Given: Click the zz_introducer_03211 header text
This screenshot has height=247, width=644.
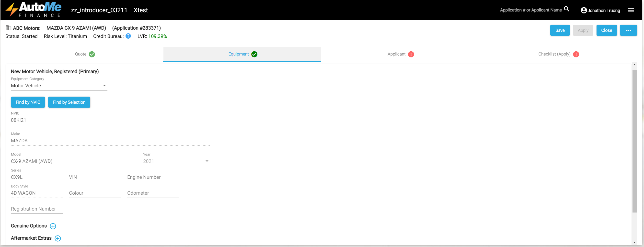Looking at the screenshot, I should coord(99,10).
